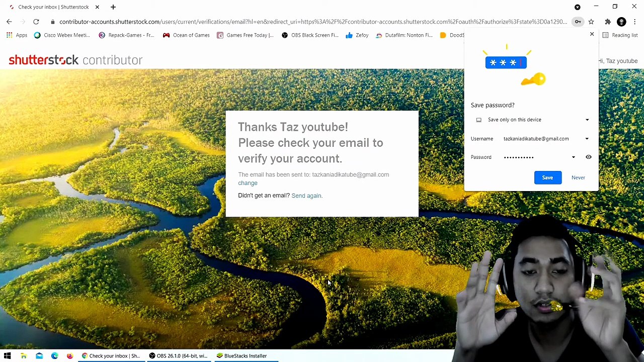Open the Zefoy bookmark
Image resolution: width=644 pixels, height=362 pixels.
(x=357, y=35)
